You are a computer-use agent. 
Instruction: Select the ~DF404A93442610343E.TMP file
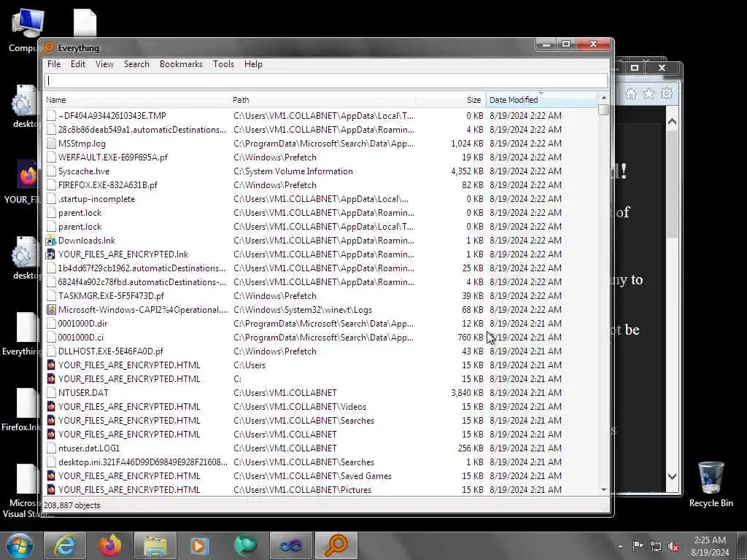coord(112,116)
